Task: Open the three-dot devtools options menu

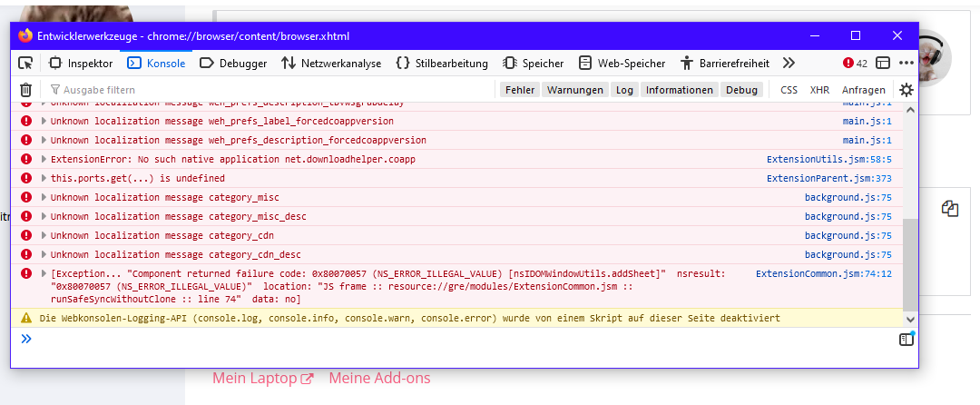Action: 906,64
